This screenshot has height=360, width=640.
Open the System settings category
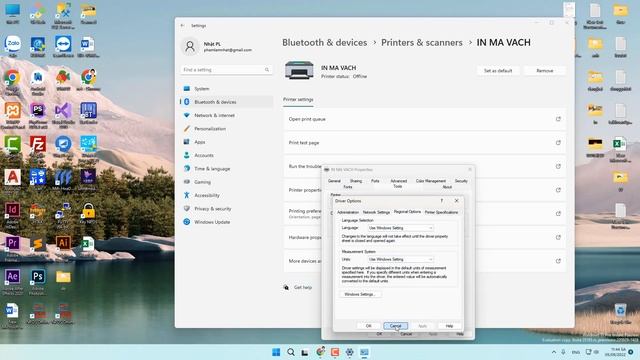tap(227, 89)
